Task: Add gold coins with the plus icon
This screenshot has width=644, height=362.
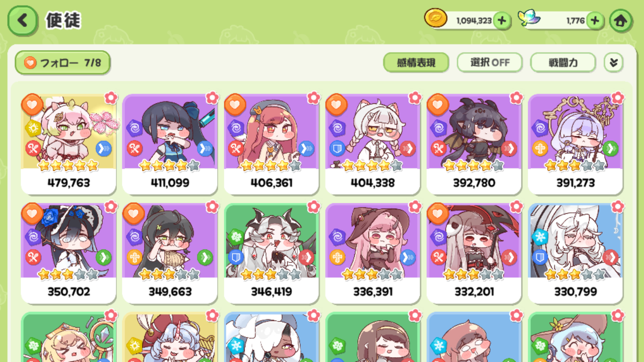Action: coord(502,21)
